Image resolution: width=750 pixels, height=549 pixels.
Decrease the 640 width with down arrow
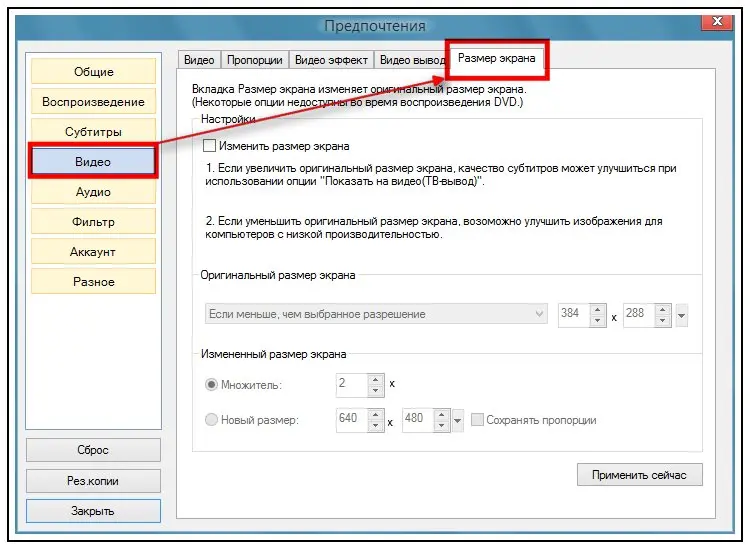point(375,425)
